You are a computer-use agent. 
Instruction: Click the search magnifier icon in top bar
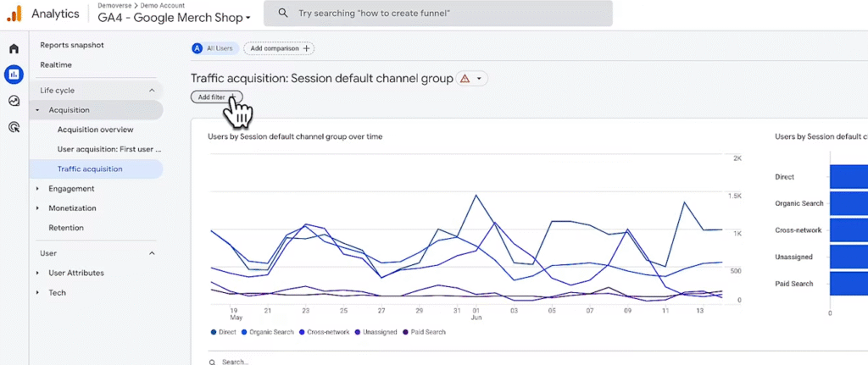[x=283, y=14]
